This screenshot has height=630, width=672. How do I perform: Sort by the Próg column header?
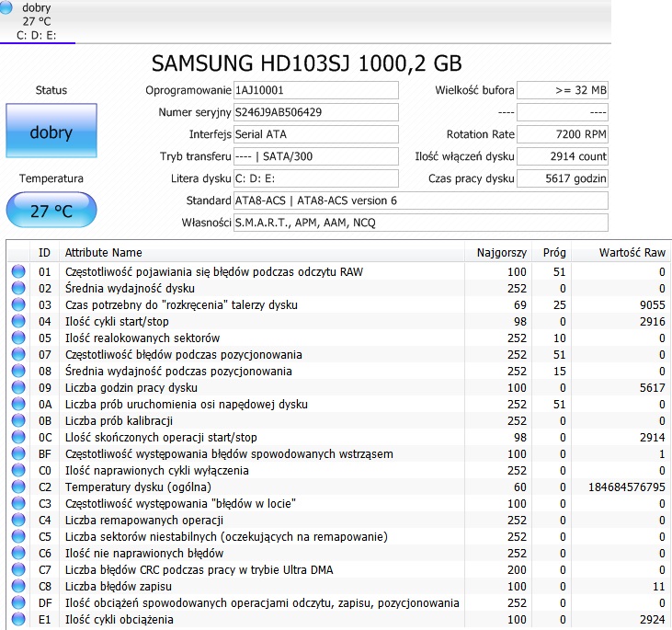552,253
